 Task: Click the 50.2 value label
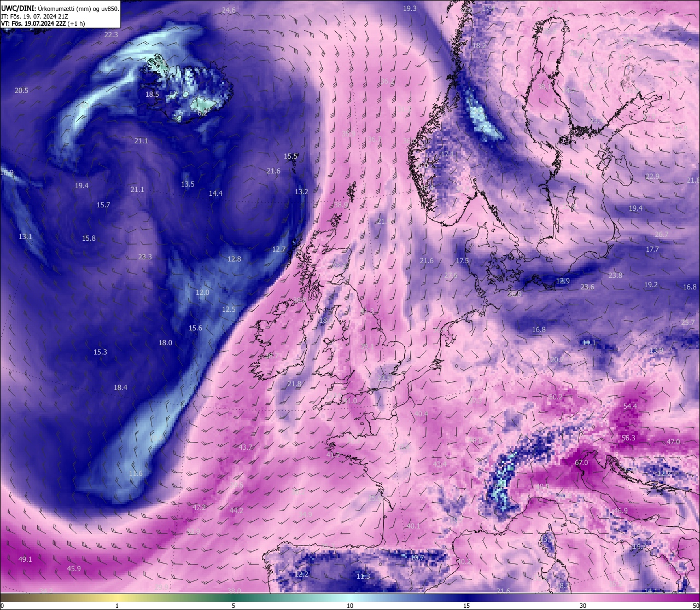(x=555, y=397)
